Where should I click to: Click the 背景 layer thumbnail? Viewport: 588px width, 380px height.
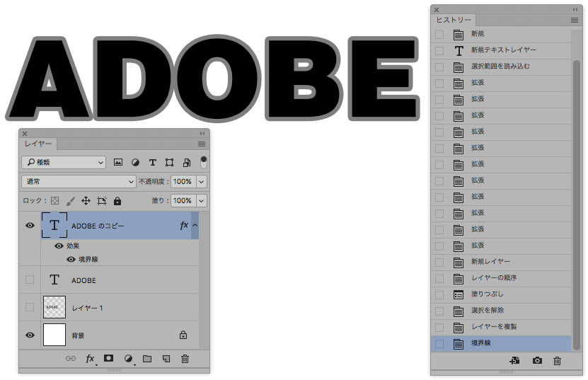(54, 335)
